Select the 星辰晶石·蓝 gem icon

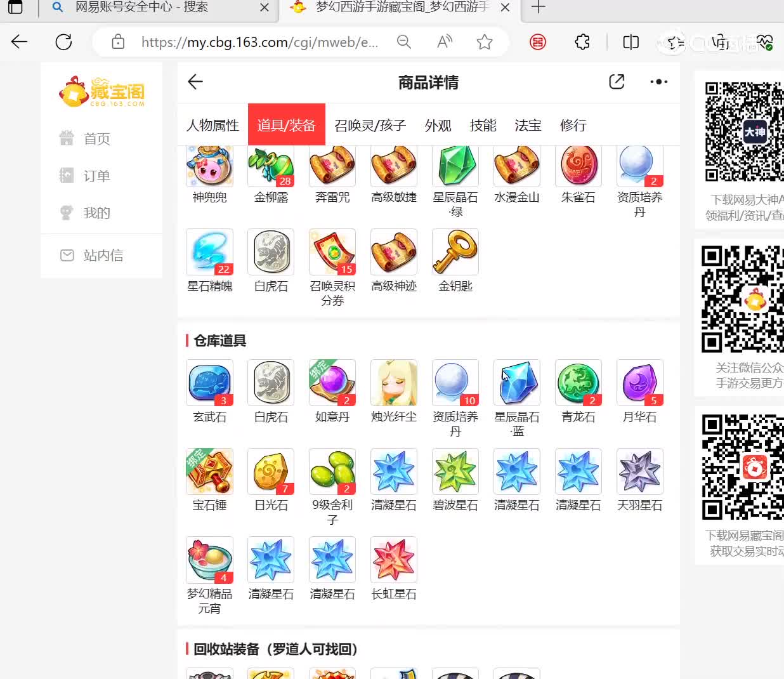[517, 383]
